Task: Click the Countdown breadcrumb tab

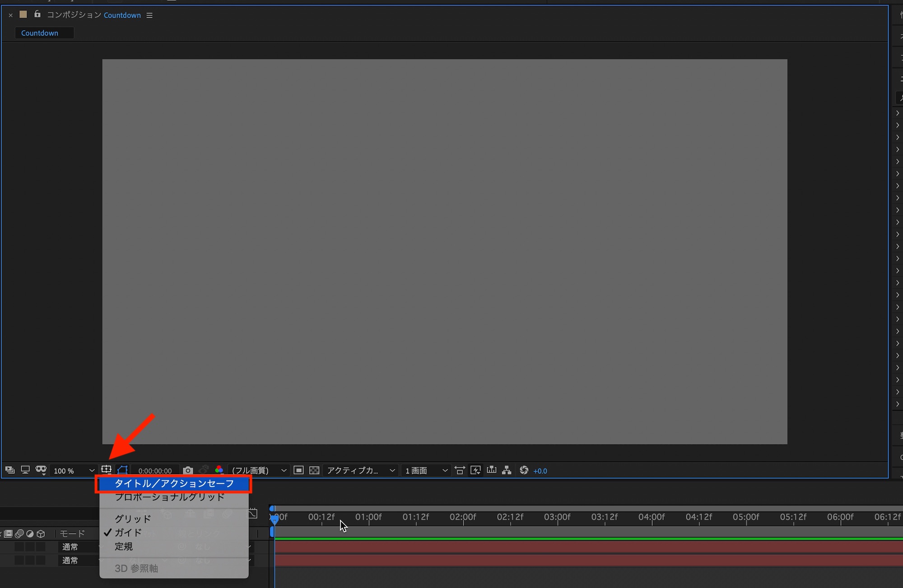Action: 40,33
